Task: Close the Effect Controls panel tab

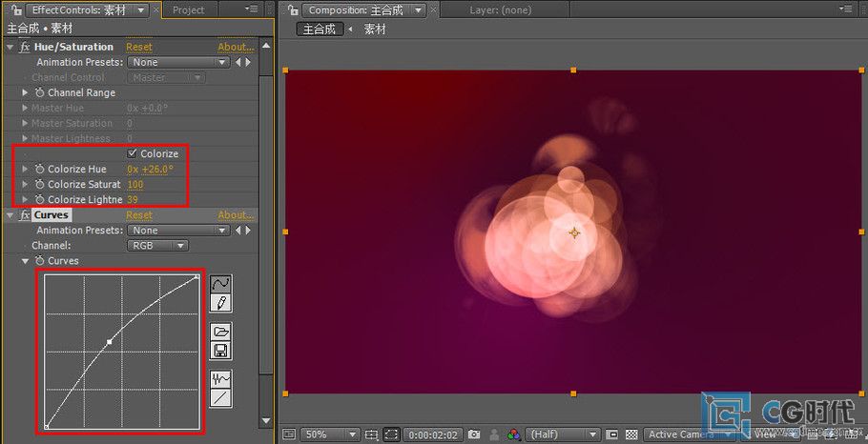Action: coord(155,10)
